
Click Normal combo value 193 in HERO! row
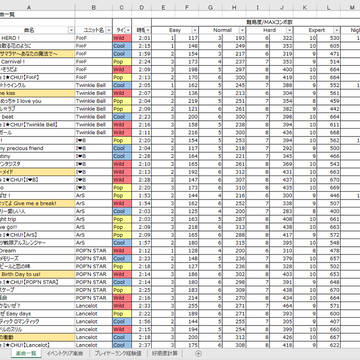[234, 38]
